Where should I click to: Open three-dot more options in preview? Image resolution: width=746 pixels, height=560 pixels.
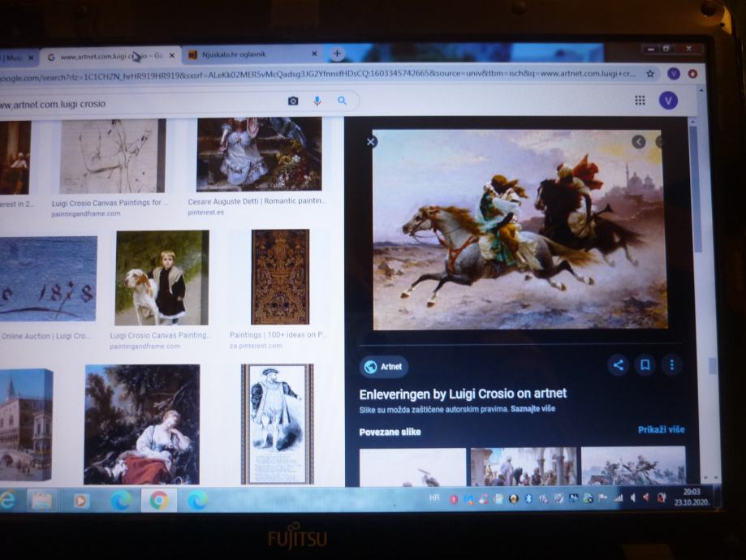point(671,365)
